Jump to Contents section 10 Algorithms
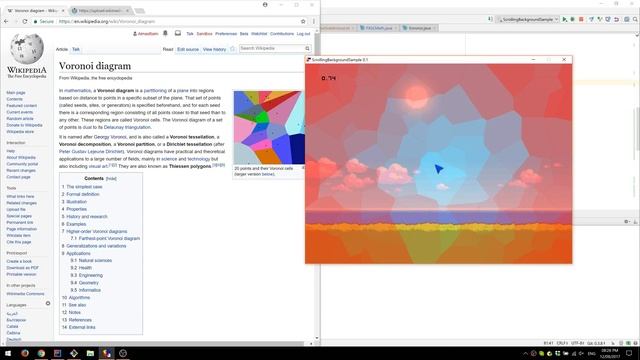This screenshot has width=640, height=360. click(x=76, y=298)
